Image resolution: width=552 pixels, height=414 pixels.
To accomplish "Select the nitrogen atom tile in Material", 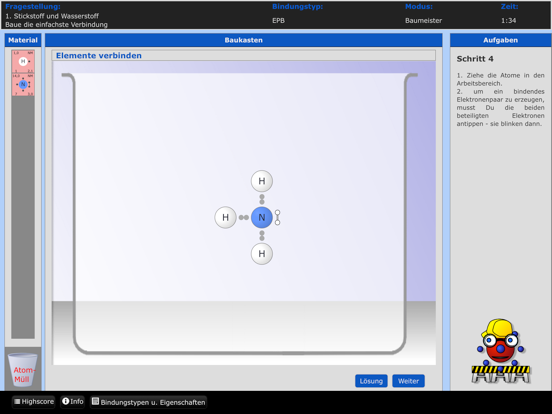I will [23, 84].
